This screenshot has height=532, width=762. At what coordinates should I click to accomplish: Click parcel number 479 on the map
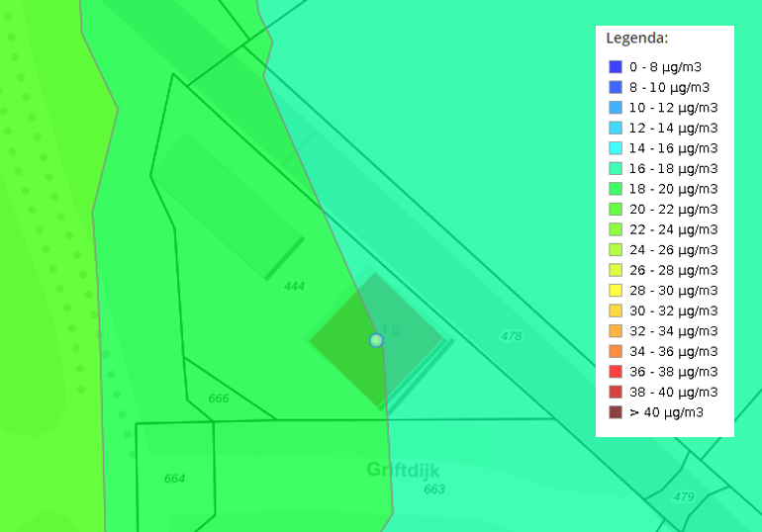pyautogui.click(x=684, y=497)
